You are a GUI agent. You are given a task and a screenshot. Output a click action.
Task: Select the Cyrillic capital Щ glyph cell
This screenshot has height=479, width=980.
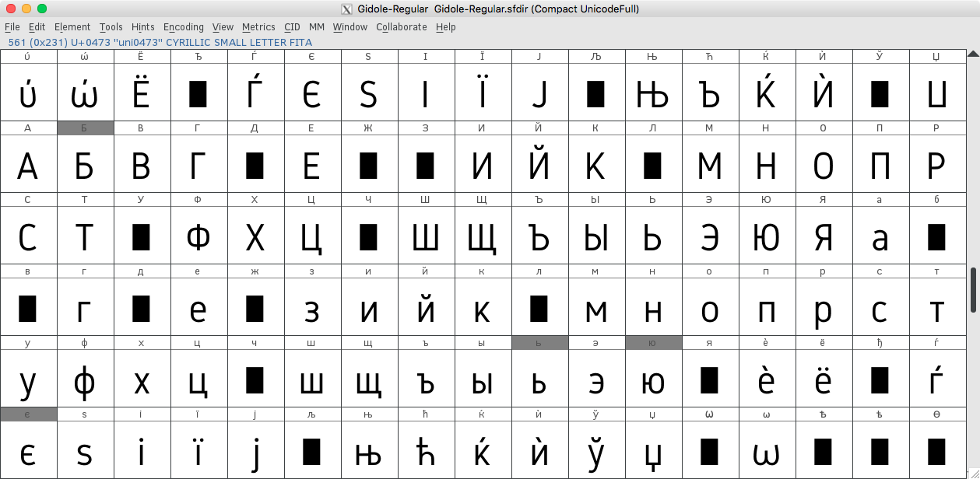(483, 236)
